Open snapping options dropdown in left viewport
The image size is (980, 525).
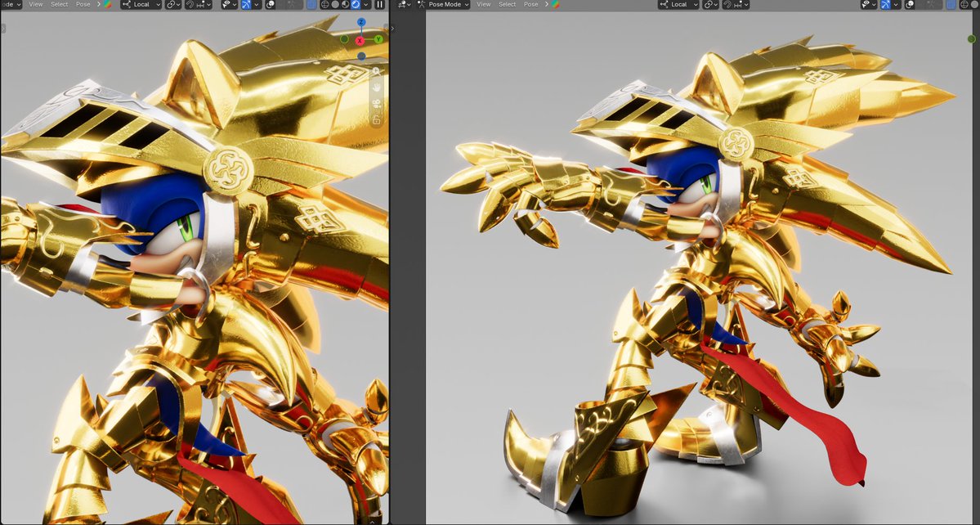pyautogui.click(x=204, y=4)
